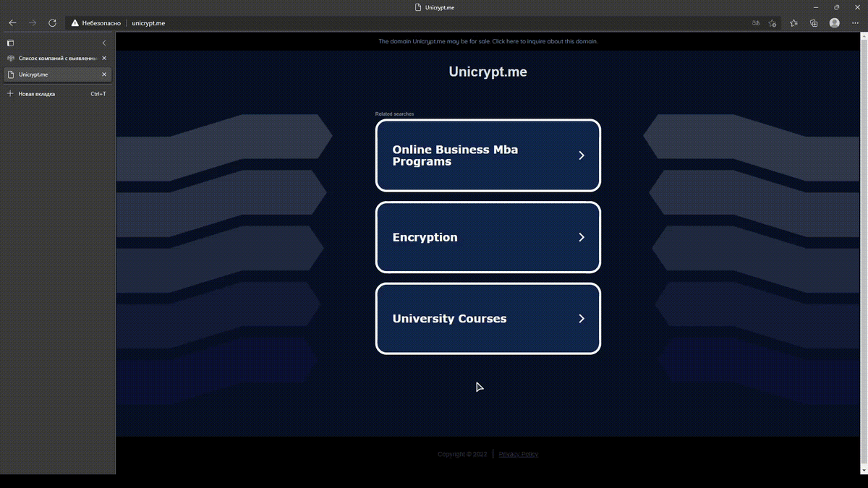Open a new tab via 'Новая вкладка'

(57, 94)
